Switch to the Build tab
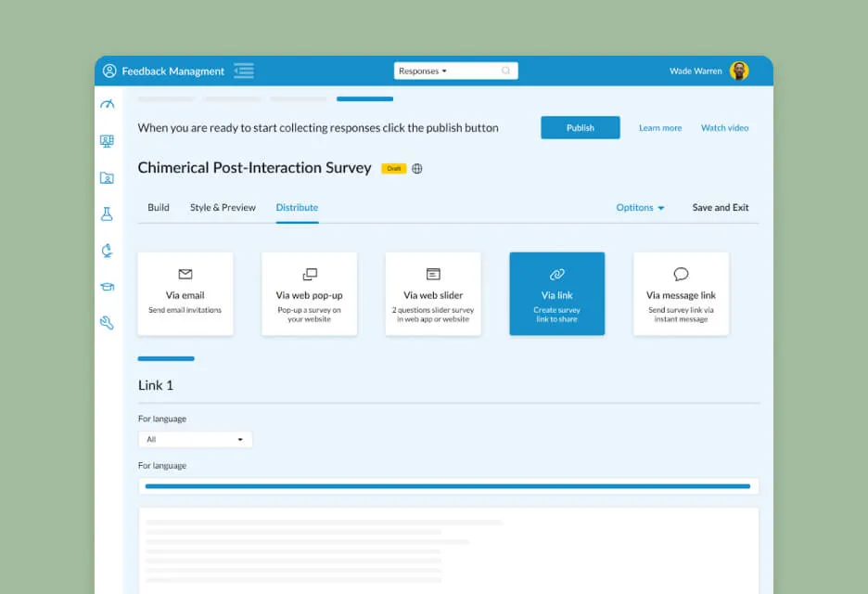The width and height of the screenshot is (868, 594). point(159,208)
